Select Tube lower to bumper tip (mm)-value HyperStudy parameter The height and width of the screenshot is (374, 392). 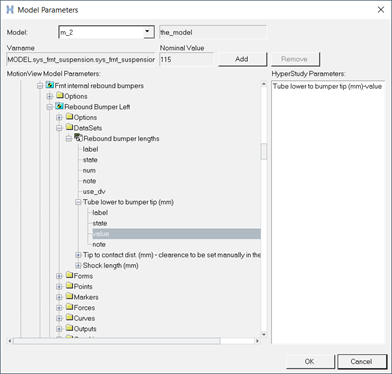pyautogui.click(x=327, y=86)
